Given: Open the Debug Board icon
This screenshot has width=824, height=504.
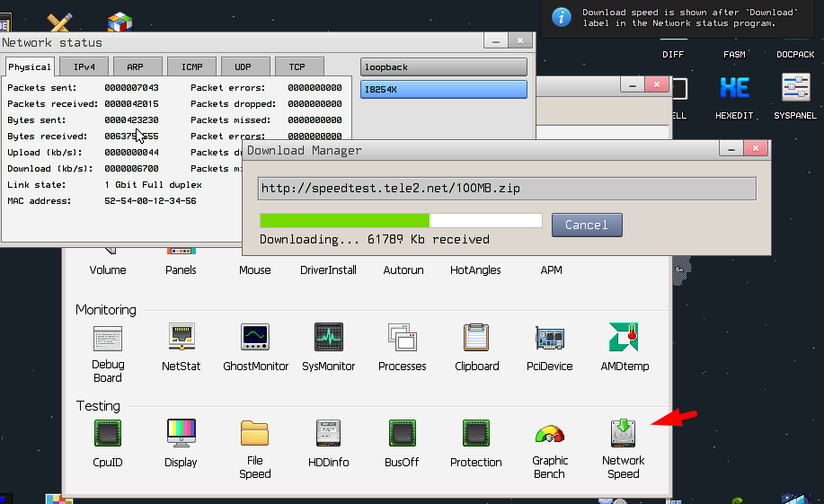Looking at the screenshot, I should pos(108,338).
